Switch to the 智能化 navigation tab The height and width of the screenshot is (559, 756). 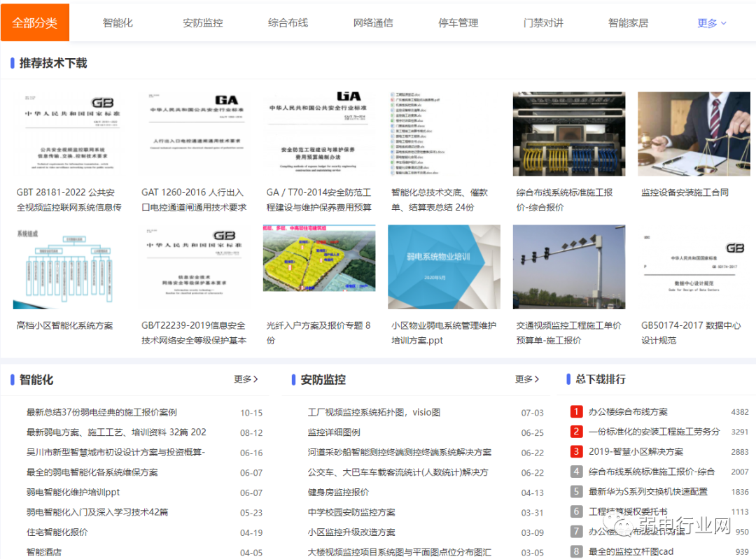click(117, 22)
